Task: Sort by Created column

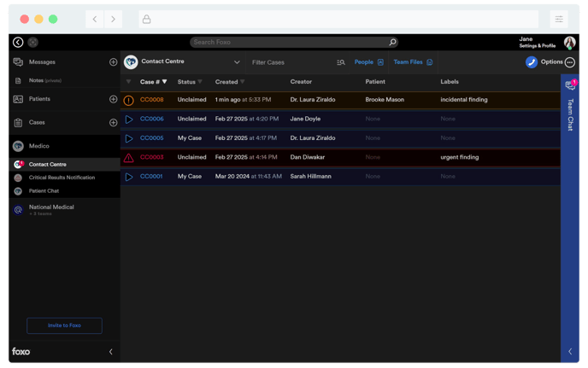Action: [x=230, y=82]
